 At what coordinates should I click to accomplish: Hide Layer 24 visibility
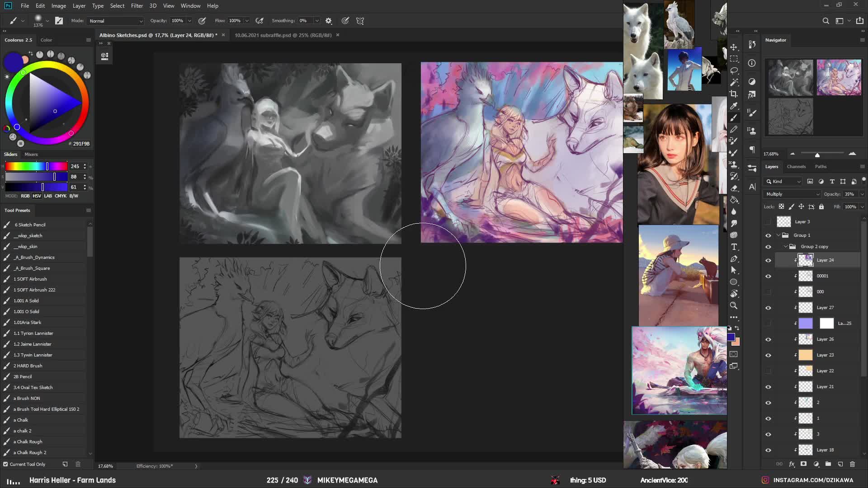[x=768, y=260]
